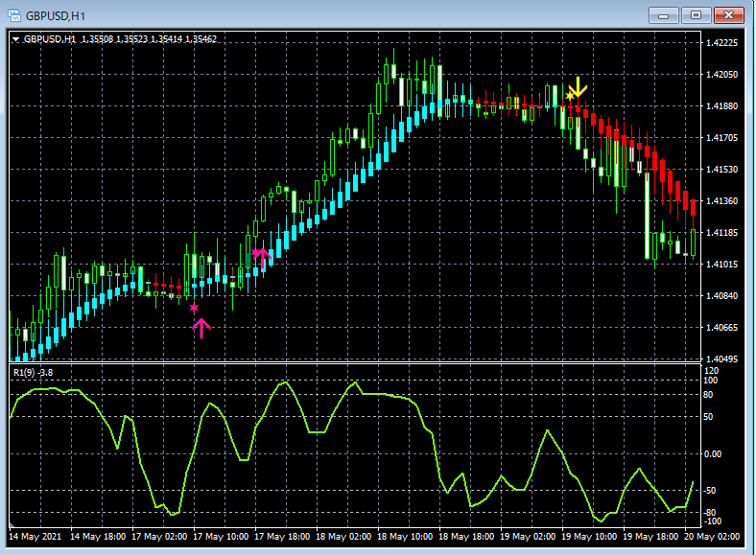Click price level 1.41015 on the scale
The height and width of the screenshot is (555, 756).
(x=721, y=264)
